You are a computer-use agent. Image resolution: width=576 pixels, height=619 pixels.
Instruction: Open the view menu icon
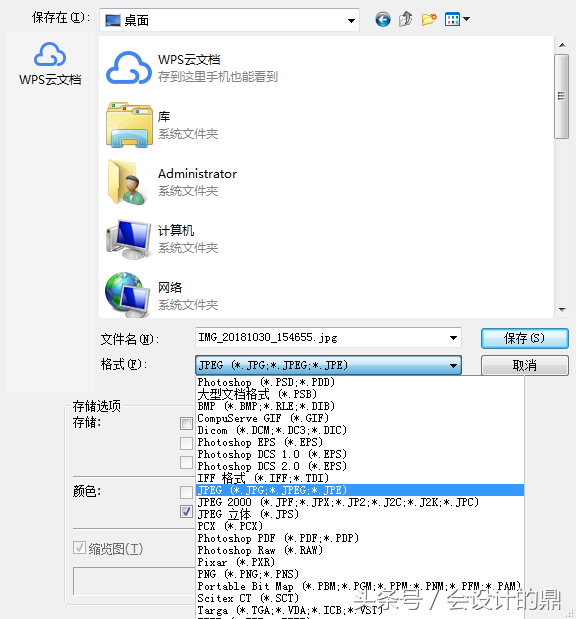(x=457, y=19)
